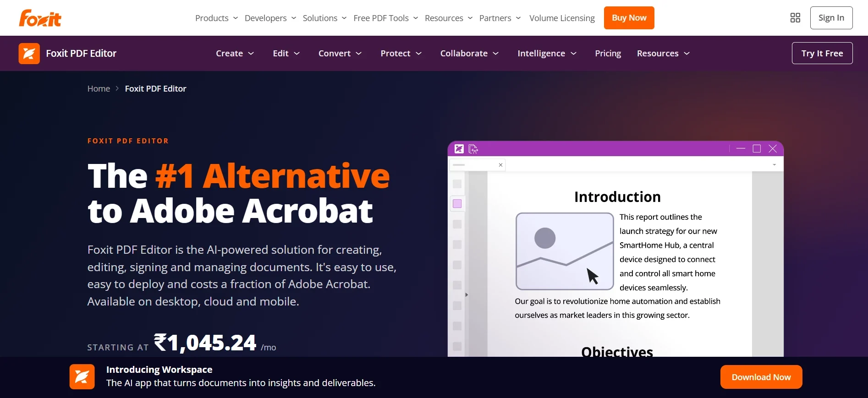The width and height of the screenshot is (868, 398).
Task: Click the Introduction heading in the mockup
Action: 617,197
